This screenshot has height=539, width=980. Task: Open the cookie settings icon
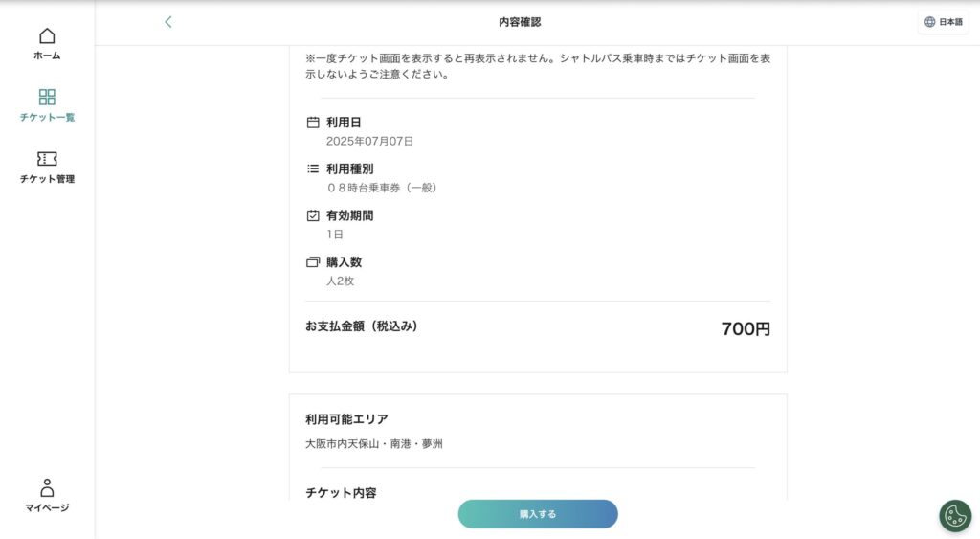[x=954, y=515]
